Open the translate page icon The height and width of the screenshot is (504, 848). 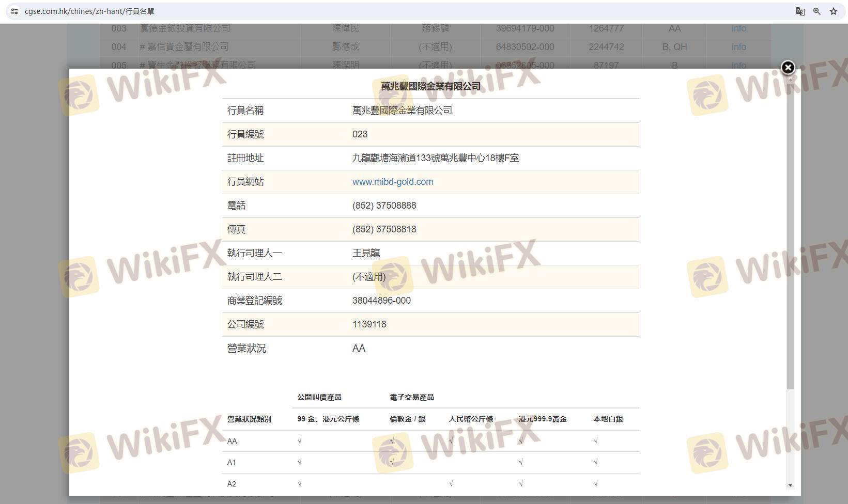click(800, 11)
